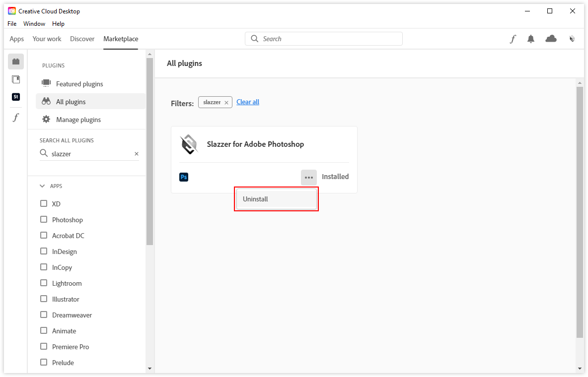
Task: Click the slazzer plugin search field
Action: tap(89, 154)
